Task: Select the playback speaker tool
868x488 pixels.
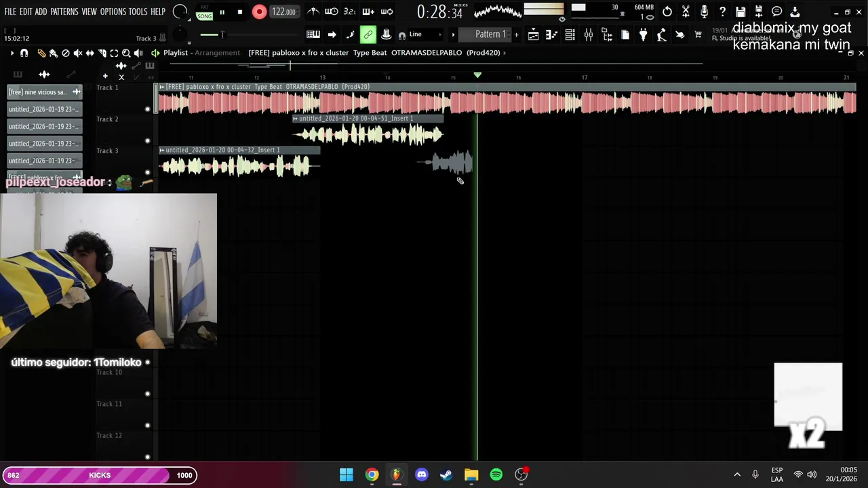Action: click(x=138, y=53)
